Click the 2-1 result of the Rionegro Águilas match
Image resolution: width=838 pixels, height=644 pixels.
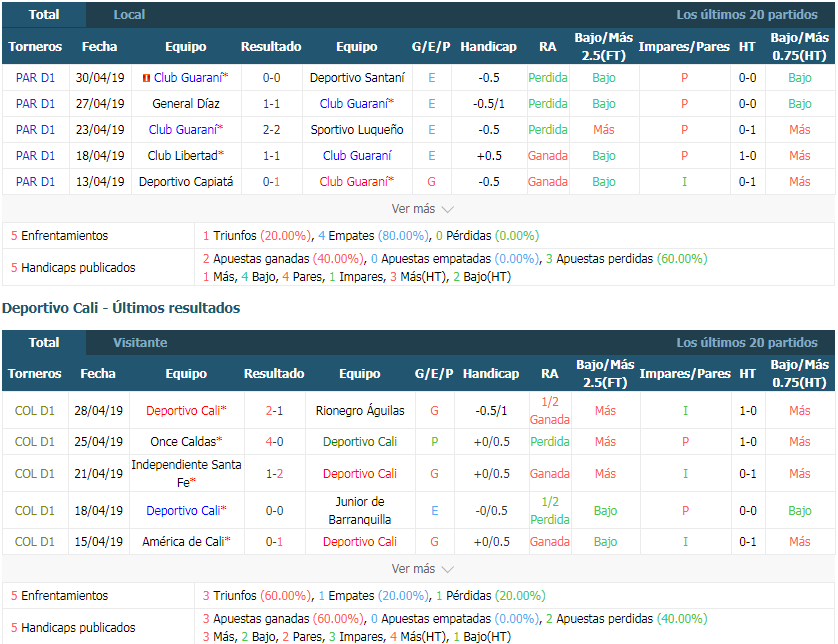(275, 411)
